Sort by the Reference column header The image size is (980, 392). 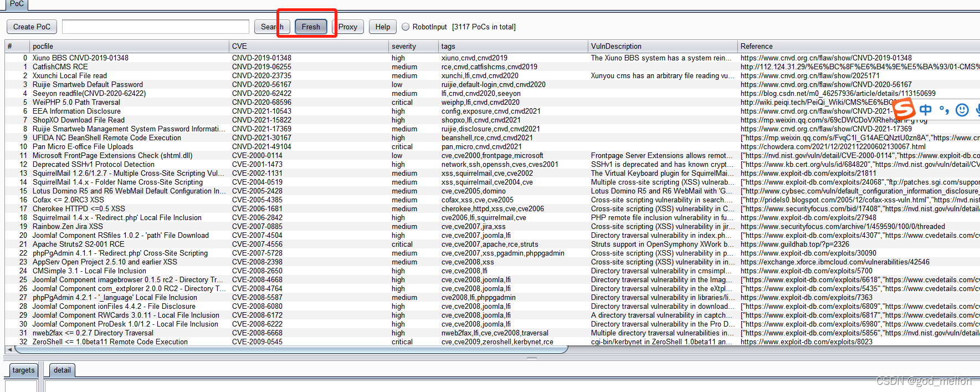tap(859, 46)
